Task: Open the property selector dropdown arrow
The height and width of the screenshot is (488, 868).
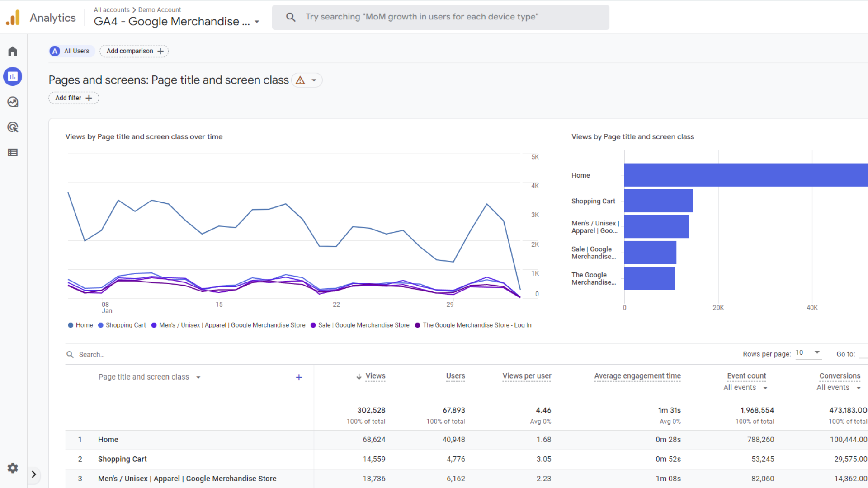Action: point(257,22)
